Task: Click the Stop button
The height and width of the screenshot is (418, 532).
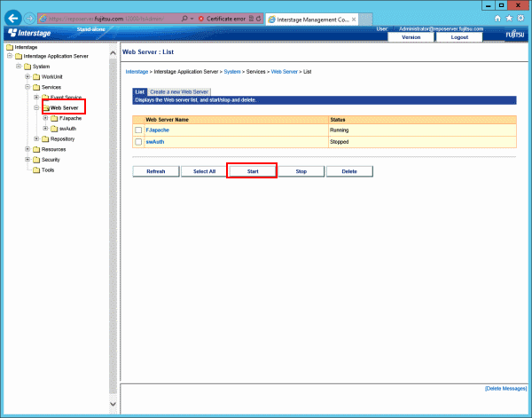Action: (301, 171)
